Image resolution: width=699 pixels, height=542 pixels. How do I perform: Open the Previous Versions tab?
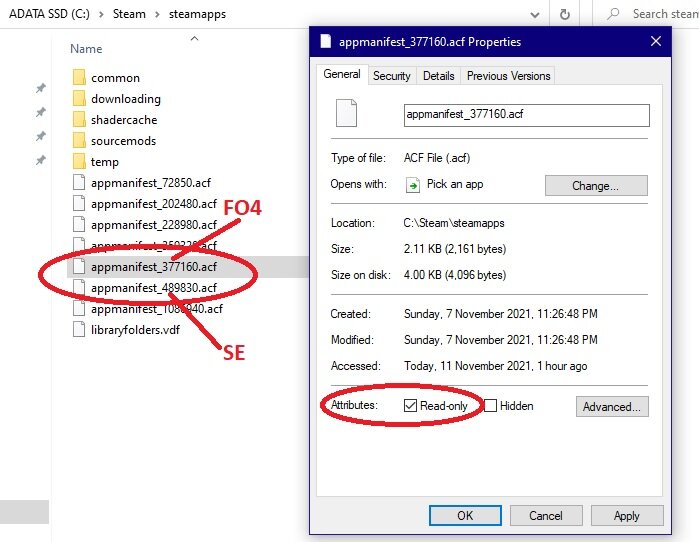click(x=509, y=76)
